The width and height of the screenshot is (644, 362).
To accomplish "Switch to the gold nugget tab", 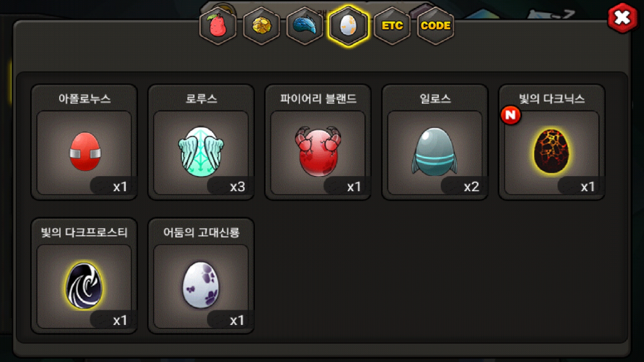I will click(x=261, y=26).
